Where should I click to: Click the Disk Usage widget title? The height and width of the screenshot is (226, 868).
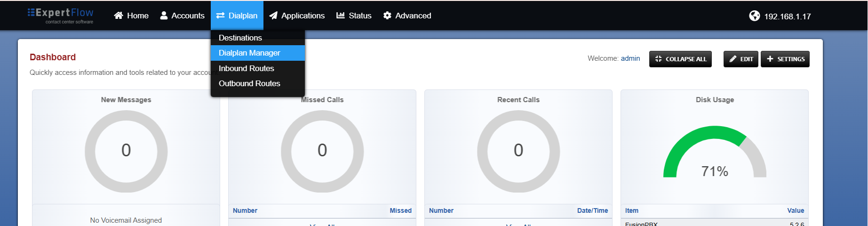715,100
